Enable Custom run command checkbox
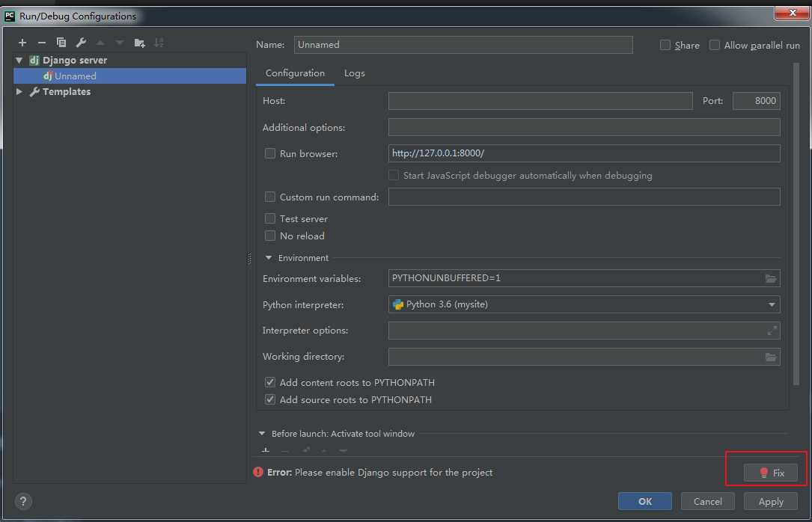 tap(270, 197)
